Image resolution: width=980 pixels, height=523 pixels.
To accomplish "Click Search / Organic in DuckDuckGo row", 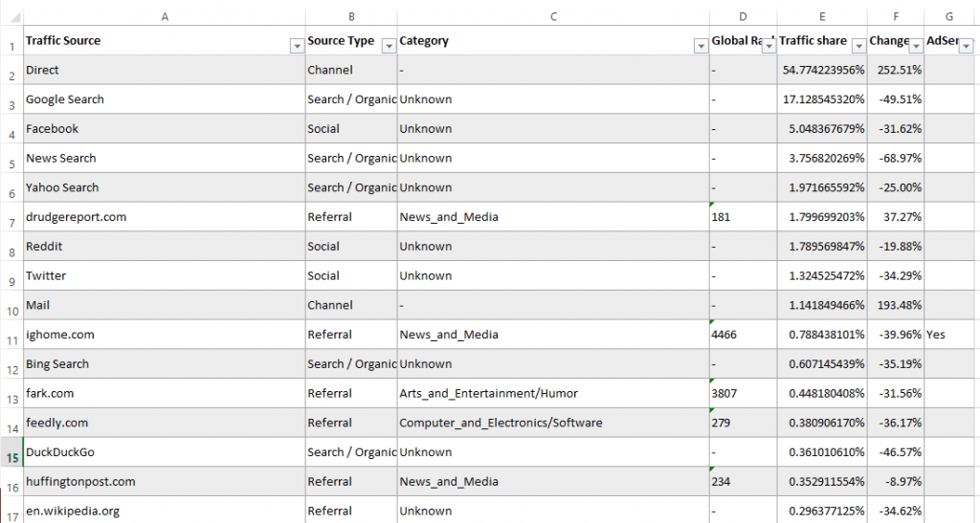I will coord(351,452).
